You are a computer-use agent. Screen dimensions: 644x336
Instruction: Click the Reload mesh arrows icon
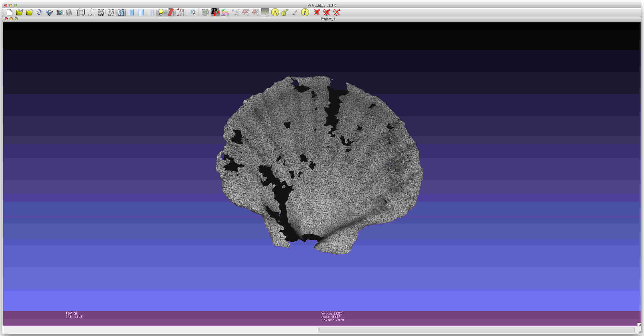coord(39,12)
